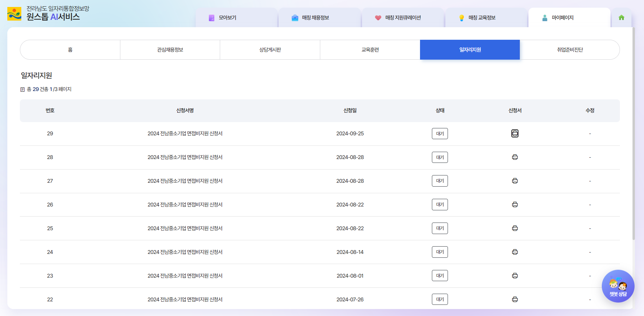Open the 모아보기 top tab
Image resolution: width=644 pixels, height=316 pixels.
coord(237,17)
